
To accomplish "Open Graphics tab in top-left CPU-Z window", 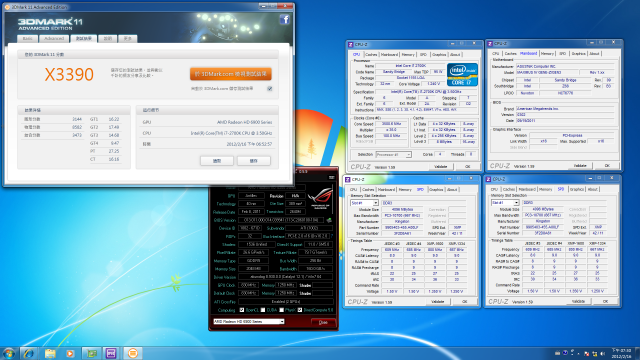I will (x=439, y=54).
